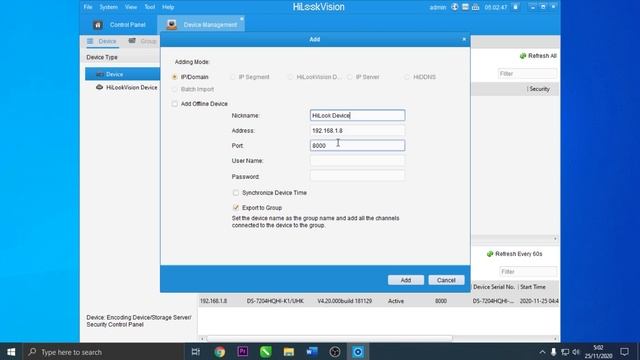Select the IP Server adding mode
640x360 pixels.
(x=349, y=77)
